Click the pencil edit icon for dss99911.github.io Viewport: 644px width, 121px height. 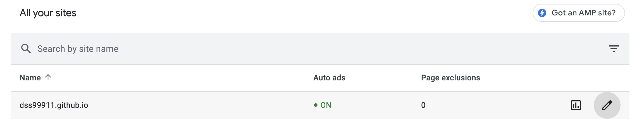[607, 105]
